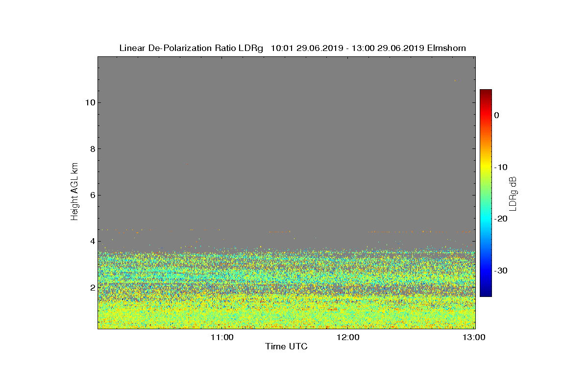Viewport: 588px width, 392px height.
Task: Click the colorbar tick label -30
Action: coord(501,270)
